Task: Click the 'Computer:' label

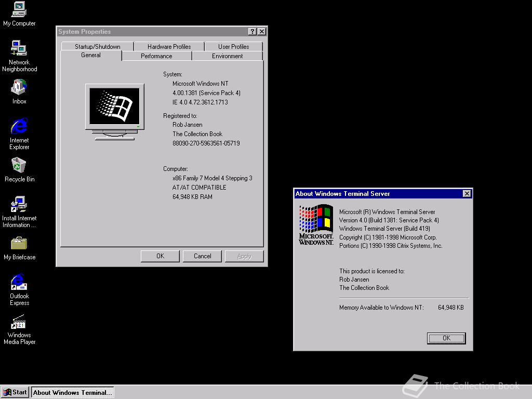Action: coord(175,169)
